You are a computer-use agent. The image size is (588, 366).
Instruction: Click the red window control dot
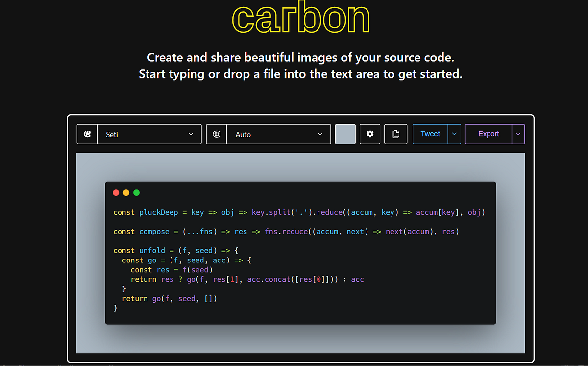point(116,193)
